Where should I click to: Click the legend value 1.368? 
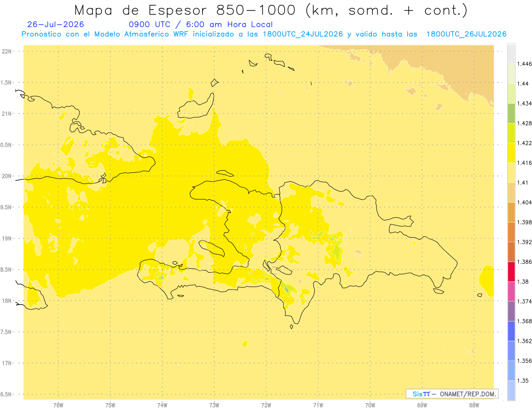click(x=524, y=321)
